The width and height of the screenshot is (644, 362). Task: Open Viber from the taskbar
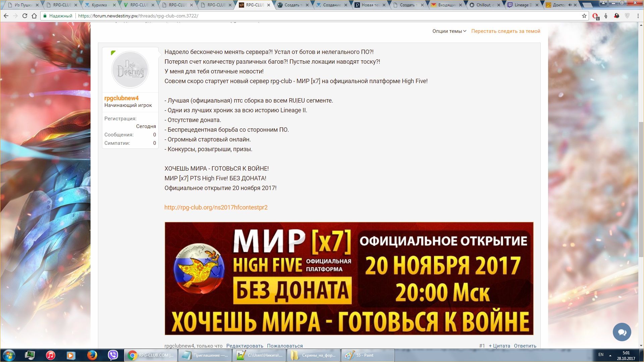113,355
